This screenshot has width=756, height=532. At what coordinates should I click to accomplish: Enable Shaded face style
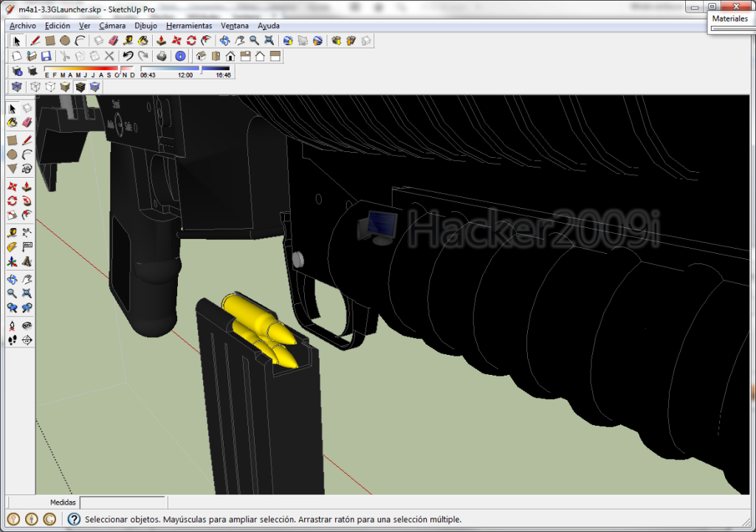tap(65, 87)
